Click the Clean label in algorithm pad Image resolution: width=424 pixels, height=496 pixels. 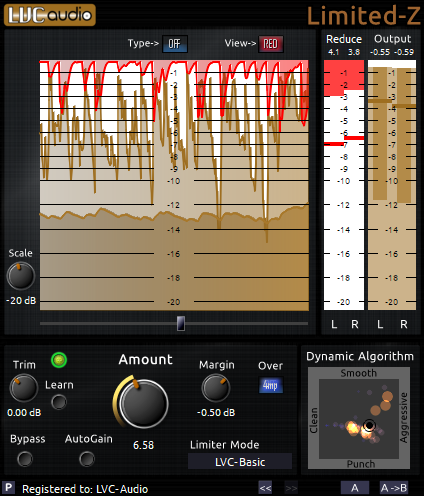click(x=314, y=420)
